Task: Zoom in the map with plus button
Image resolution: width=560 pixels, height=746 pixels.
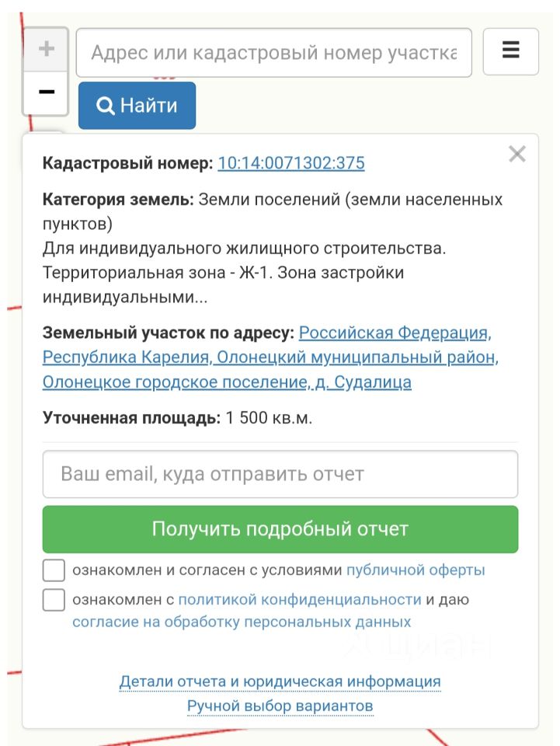Action: 46,49
